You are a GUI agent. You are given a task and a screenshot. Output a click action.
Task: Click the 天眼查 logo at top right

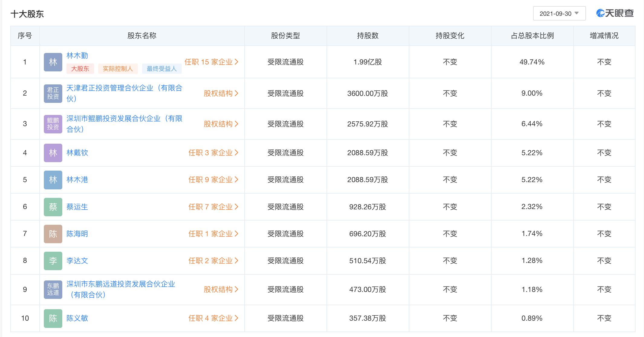pyautogui.click(x=615, y=13)
